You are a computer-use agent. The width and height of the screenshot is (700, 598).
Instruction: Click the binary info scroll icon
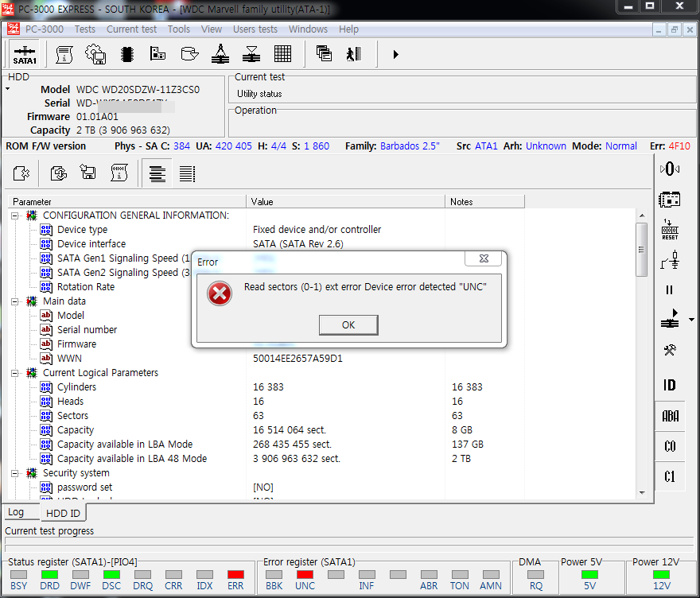click(x=119, y=173)
